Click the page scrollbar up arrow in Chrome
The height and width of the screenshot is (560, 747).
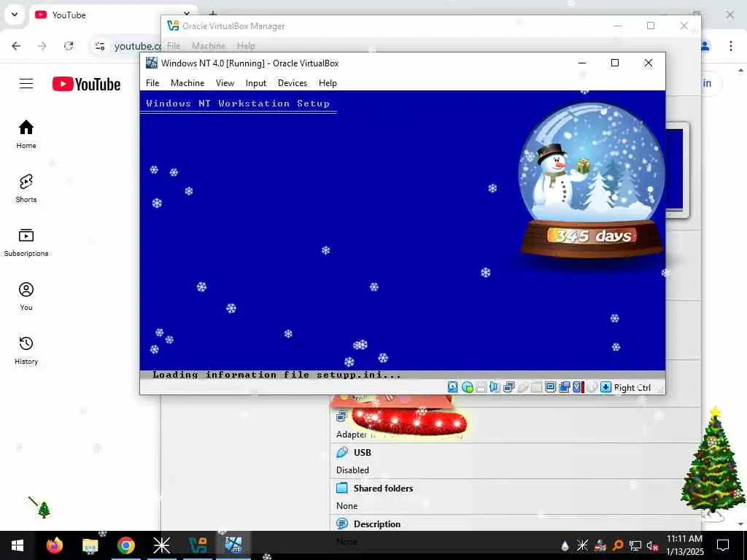[741, 70]
